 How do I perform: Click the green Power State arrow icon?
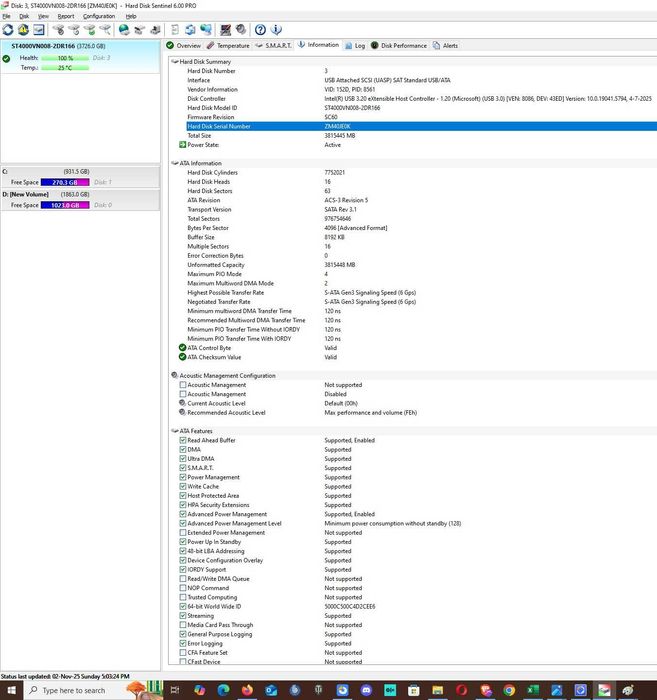point(182,145)
